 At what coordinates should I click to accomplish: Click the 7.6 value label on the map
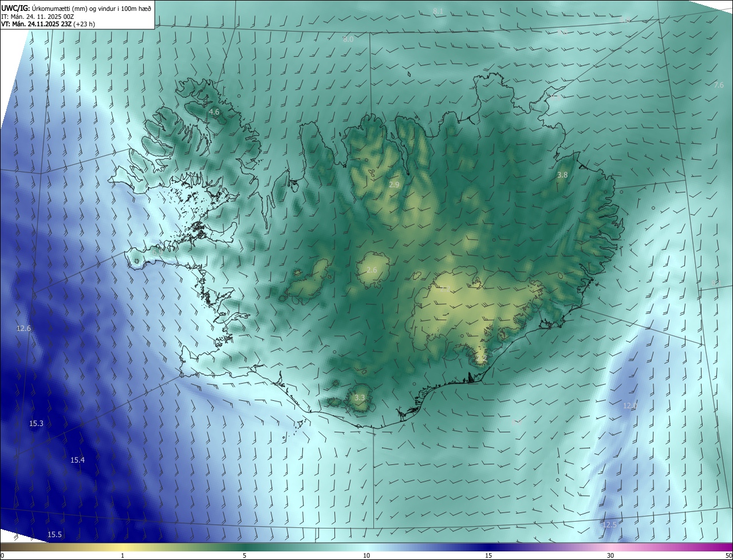(719, 85)
